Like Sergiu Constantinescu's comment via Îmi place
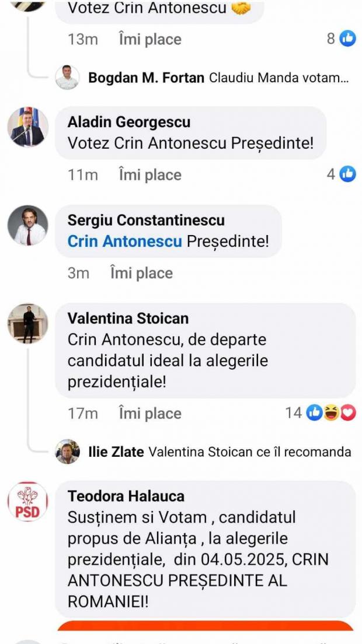The height and width of the screenshot is (644, 362). click(x=141, y=273)
